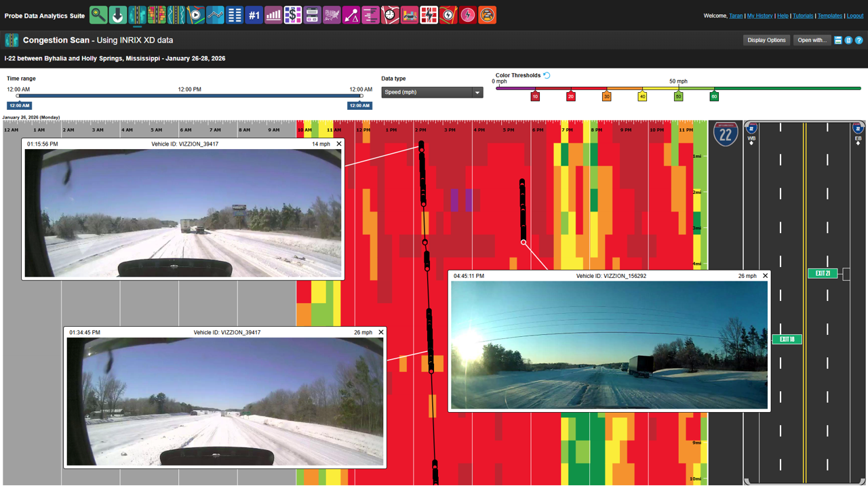Viewport: 868px width, 488px height.
Task: Select the 60 mph green threshold marker
Action: click(714, 96)
